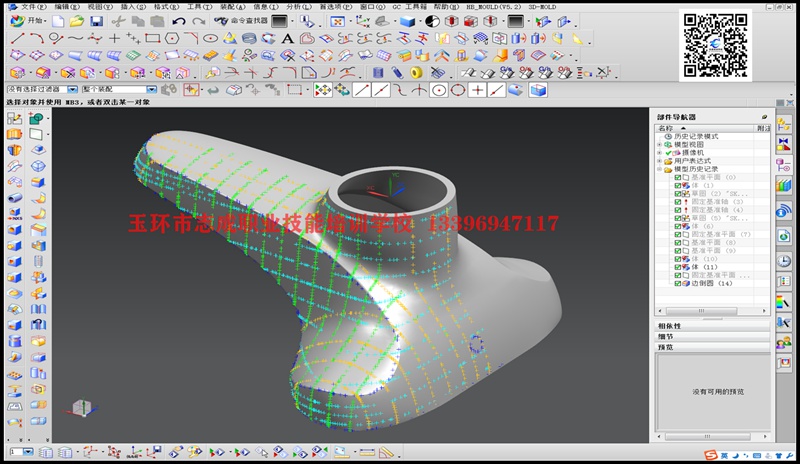Open the Constraint Navigator sidebar tab

(784, 144)
